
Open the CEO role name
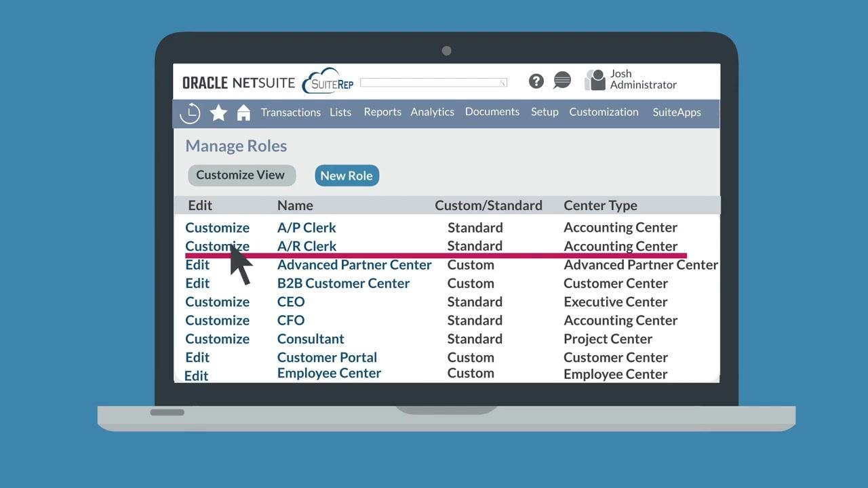(x=291, y=302)
